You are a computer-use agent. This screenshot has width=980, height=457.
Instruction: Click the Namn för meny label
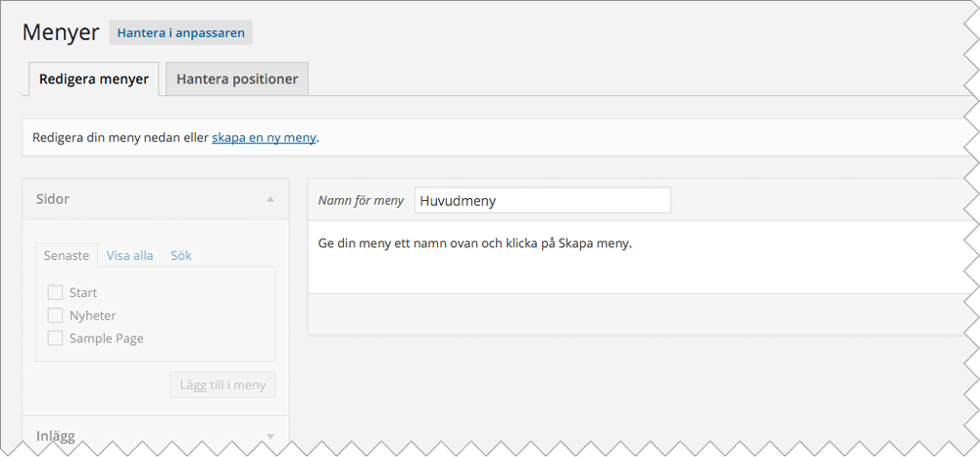point(362,201)
